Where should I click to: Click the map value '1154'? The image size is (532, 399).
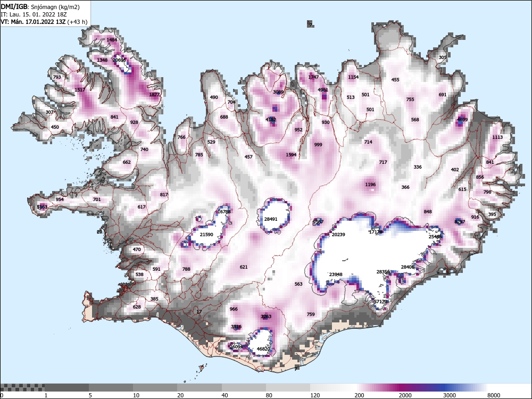coord(353,77)
